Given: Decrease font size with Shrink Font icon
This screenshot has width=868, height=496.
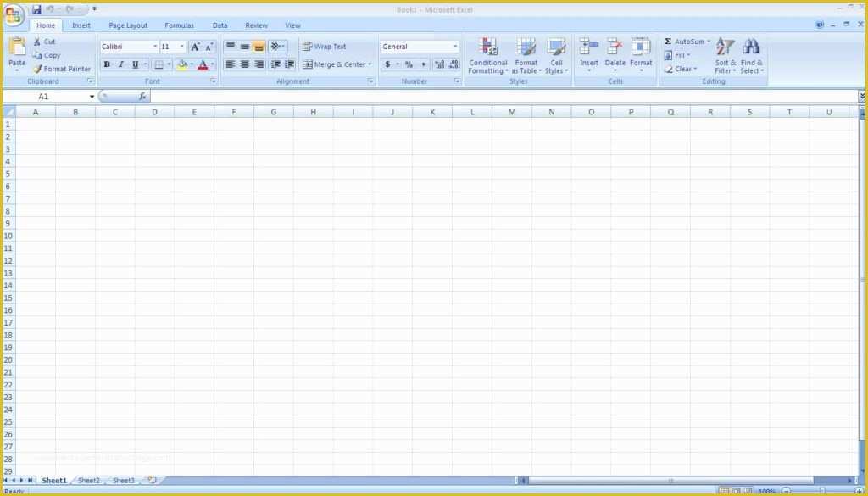Looking at the screenshot, I should pos(209,47).
